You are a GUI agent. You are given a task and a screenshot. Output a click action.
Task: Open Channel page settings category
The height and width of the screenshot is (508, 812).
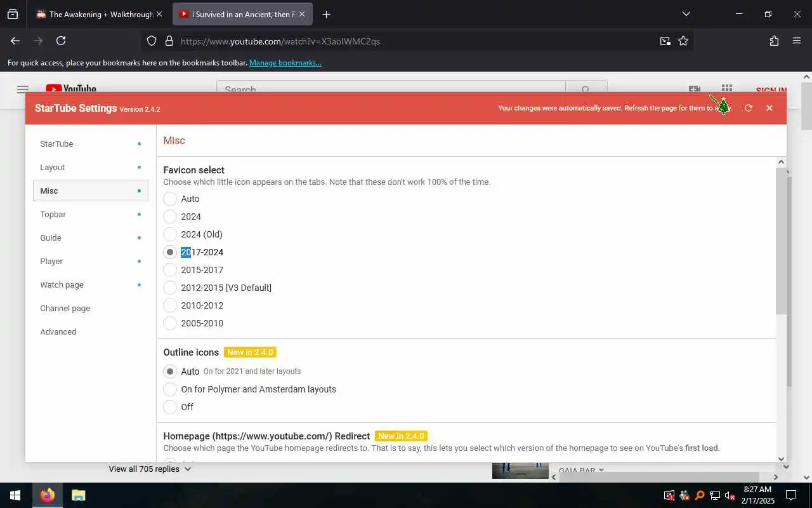90,308
